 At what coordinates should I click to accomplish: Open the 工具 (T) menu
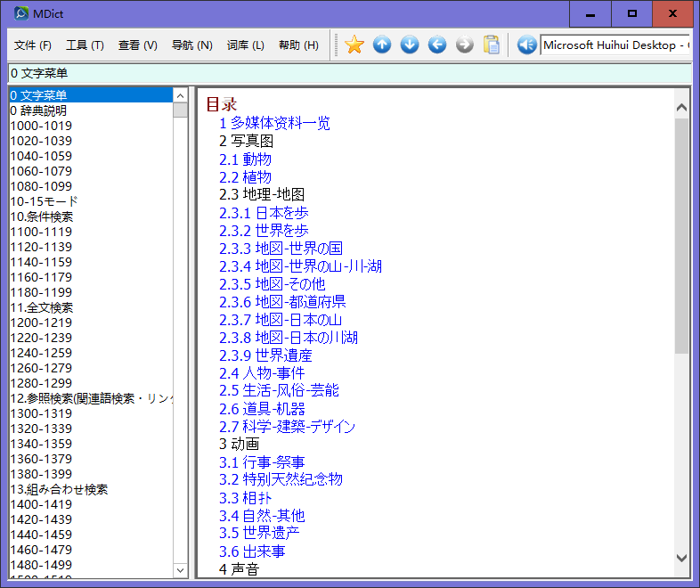[x=85, y=45]
